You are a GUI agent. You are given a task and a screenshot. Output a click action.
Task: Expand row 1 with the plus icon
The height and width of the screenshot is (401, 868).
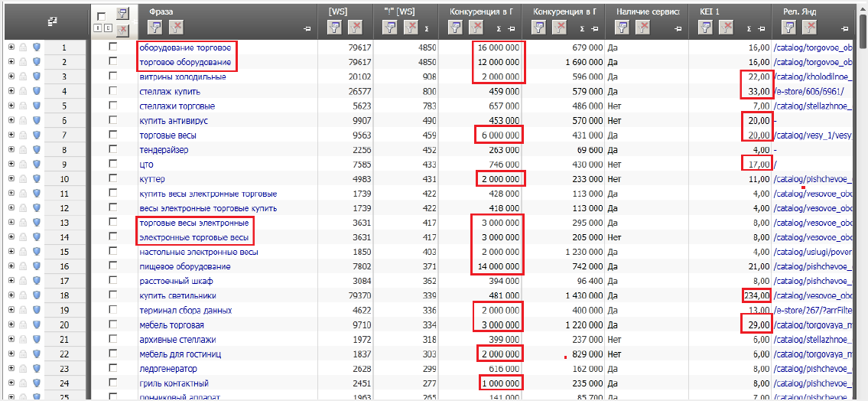coord(11,47)
